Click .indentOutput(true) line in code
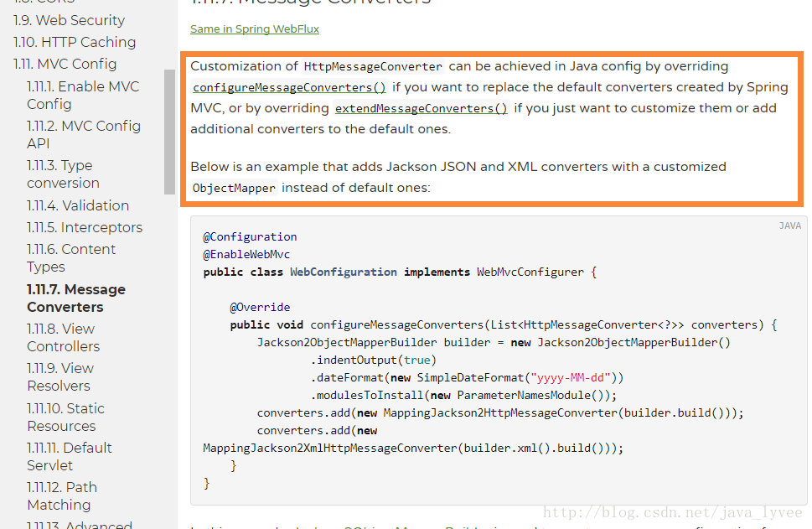 374,360
